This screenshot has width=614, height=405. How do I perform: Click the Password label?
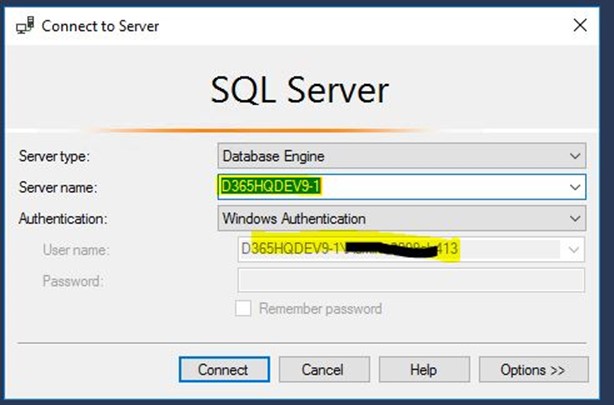[73, 281]
